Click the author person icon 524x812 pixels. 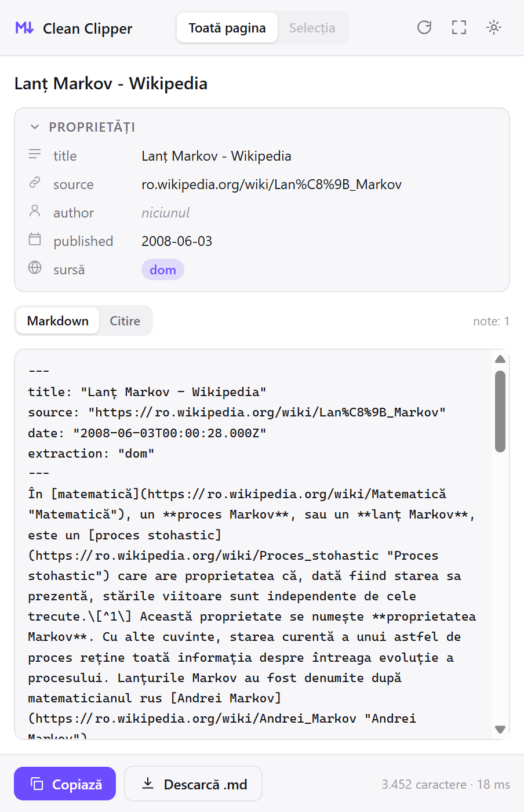click(35, 212)
